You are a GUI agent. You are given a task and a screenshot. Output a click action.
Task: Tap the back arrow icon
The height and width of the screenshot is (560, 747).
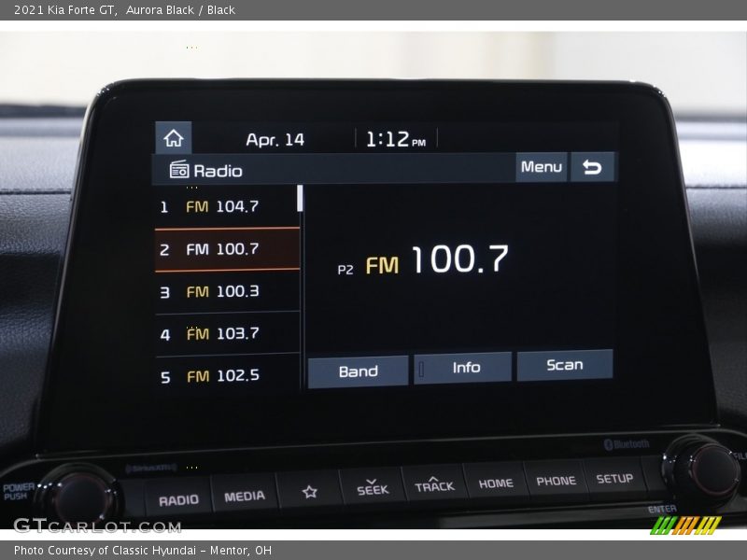tap(592, 167)
